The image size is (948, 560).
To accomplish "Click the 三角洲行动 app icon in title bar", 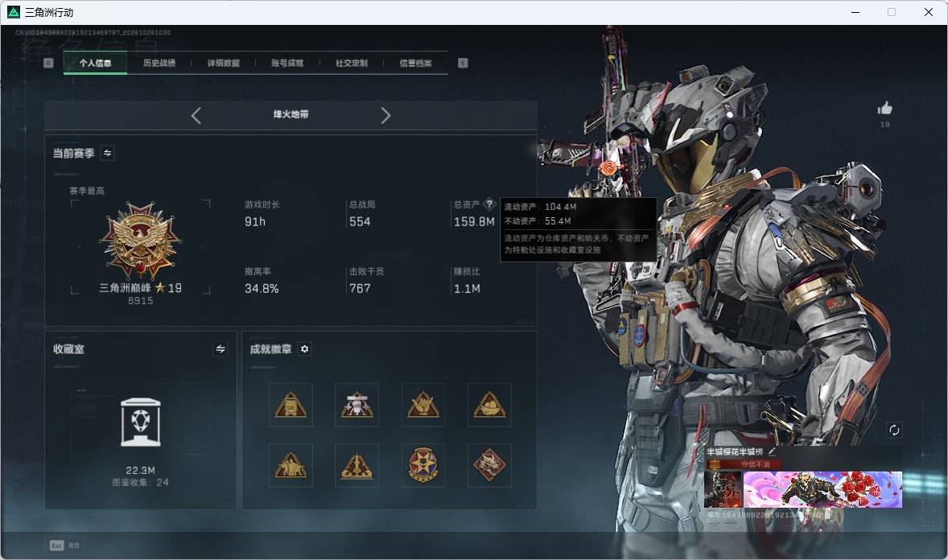I will (x=14, y=12).
